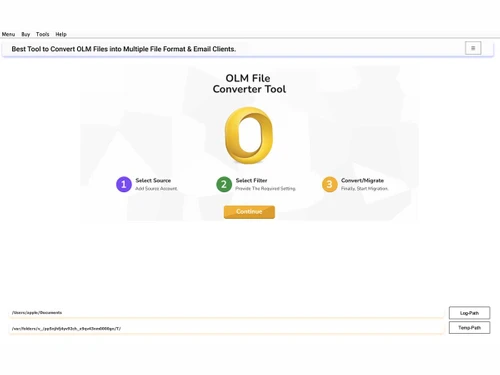Viewport: 500px width, 375px height.
Task: Open the Tools menu
Action: tap(42, 34)
